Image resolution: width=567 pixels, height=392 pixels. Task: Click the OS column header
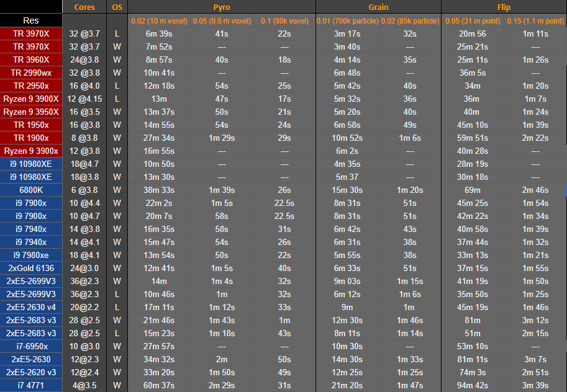pyautogui.click(x=117, y=7)
